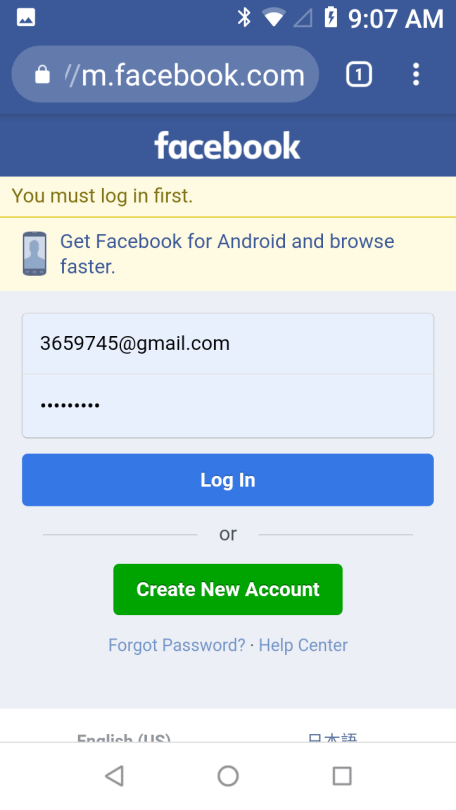Tap the Android home circle button
This screenshot has height=810, width=456.
click(228, 776)
